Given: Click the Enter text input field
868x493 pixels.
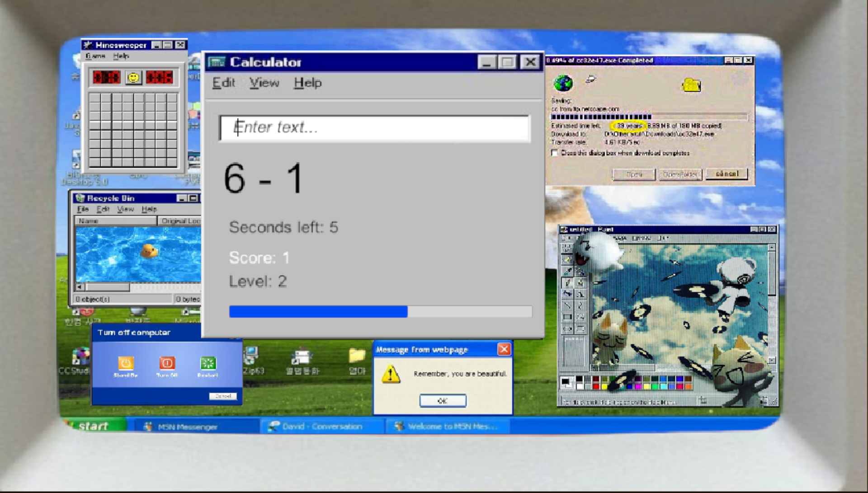Looking at the screenshot, I should point(374,128).
